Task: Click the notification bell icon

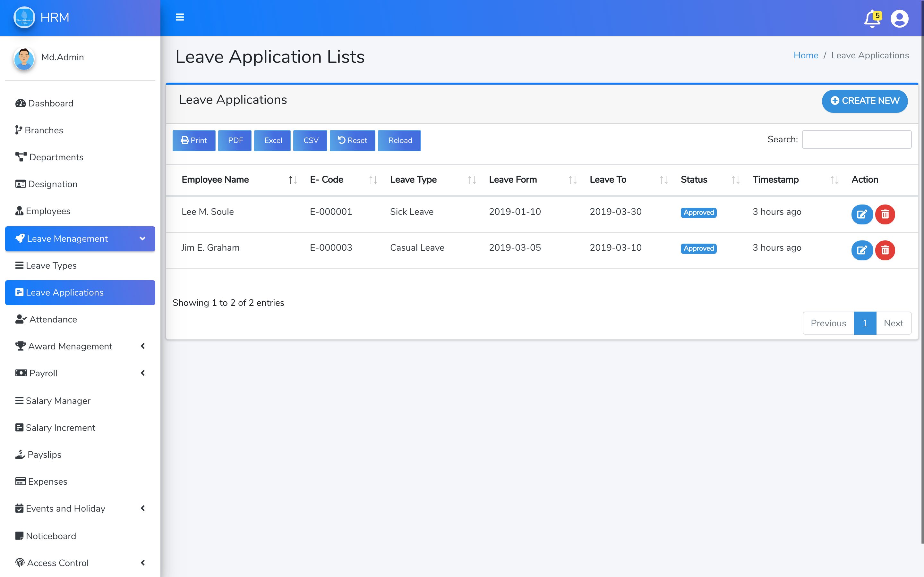Action: point(872,19)
